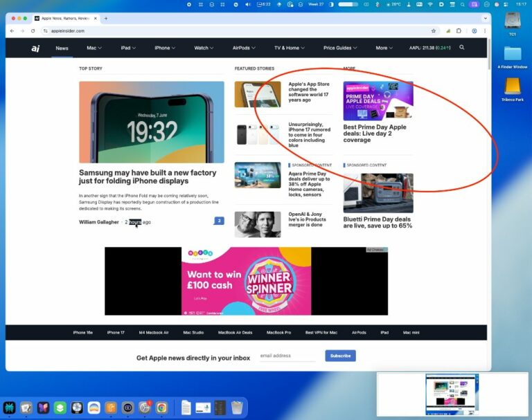Open Chrome's tab search chevron
The image size is (532, 420).
[x=486, y=18]
